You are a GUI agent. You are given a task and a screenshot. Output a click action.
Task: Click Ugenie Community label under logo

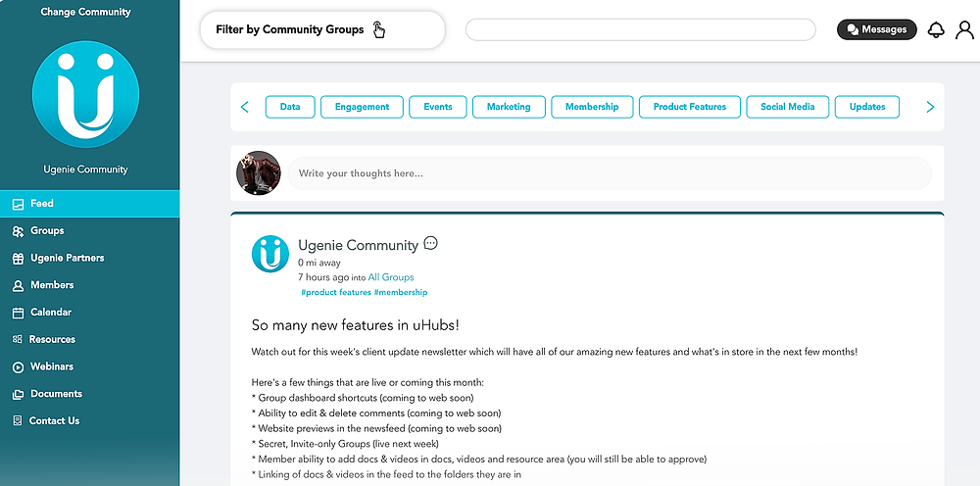[x=85, y=170]
